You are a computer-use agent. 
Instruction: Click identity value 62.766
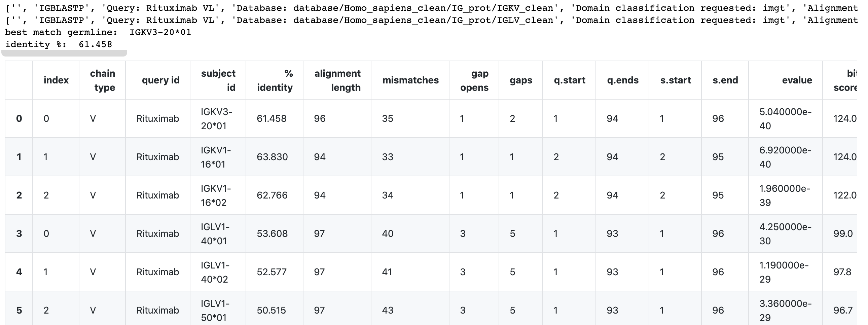[x=272, y=195]
